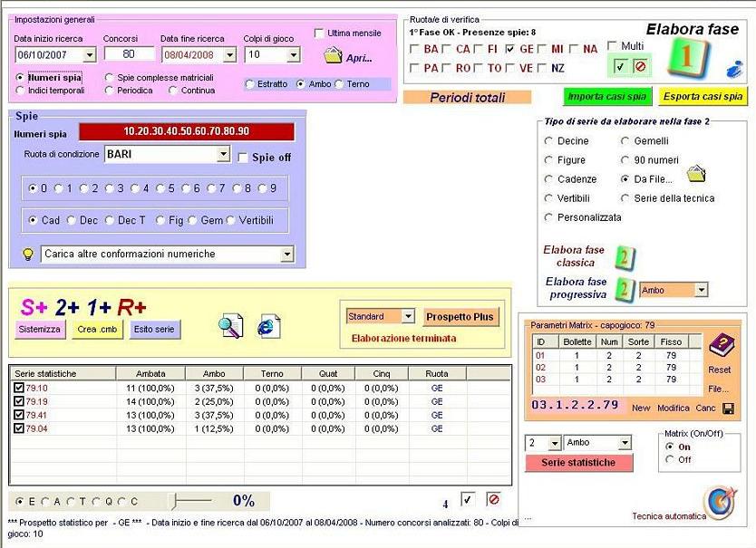Save Matrix parameters with the floppy icon
The image size is (756, 548).
pyautogui.click(x=727, y=409)
